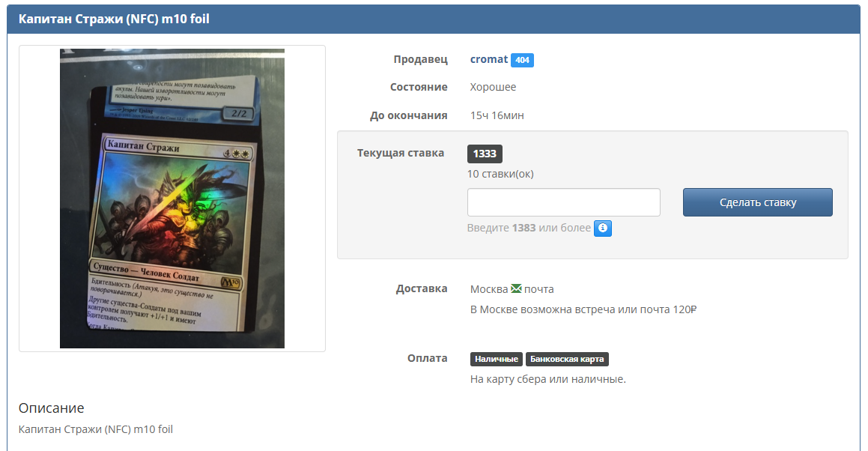
Task: Click the minimum bid hint 1383
Action: tap(523, 228)
